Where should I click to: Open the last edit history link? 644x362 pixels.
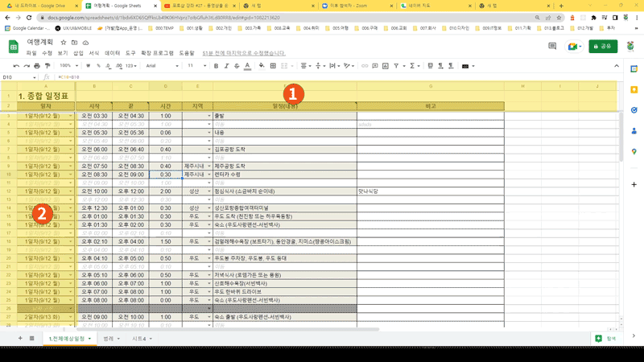244,53
